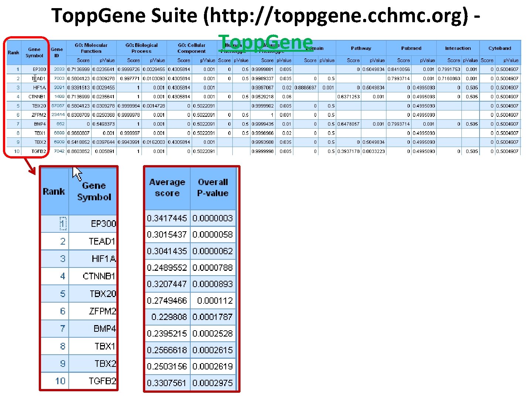Viewport: 532px width, 399px height.
Task: Click the Average score column header
Action: [167, 188]
